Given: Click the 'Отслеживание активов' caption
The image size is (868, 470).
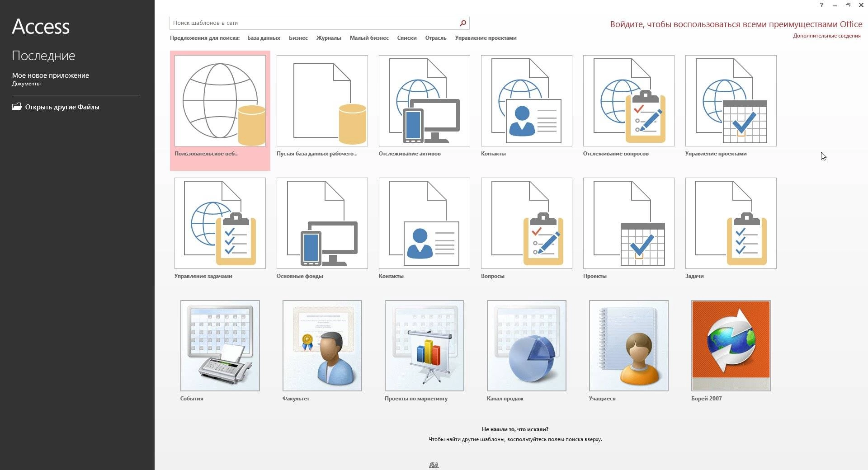Looking at the screenshot, I should tap(410, 154).
